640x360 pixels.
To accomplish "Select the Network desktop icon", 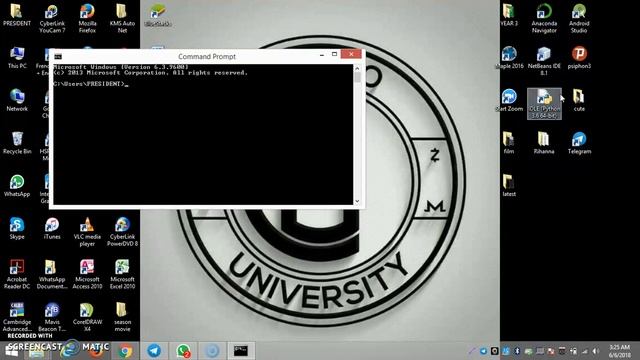I will click(17, 100).
